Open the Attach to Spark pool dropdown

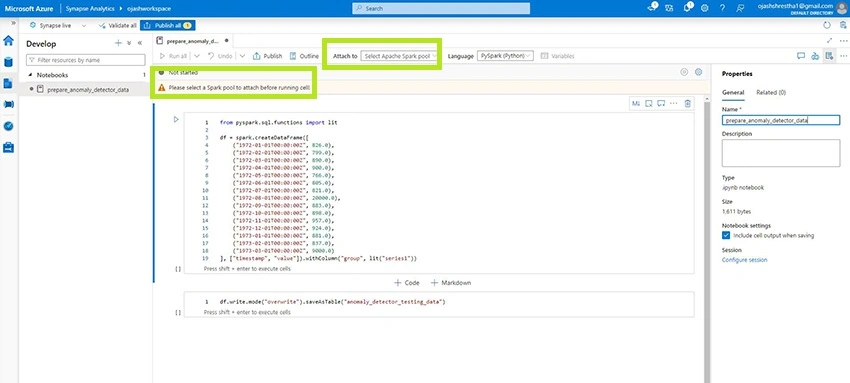click(400, 56)
